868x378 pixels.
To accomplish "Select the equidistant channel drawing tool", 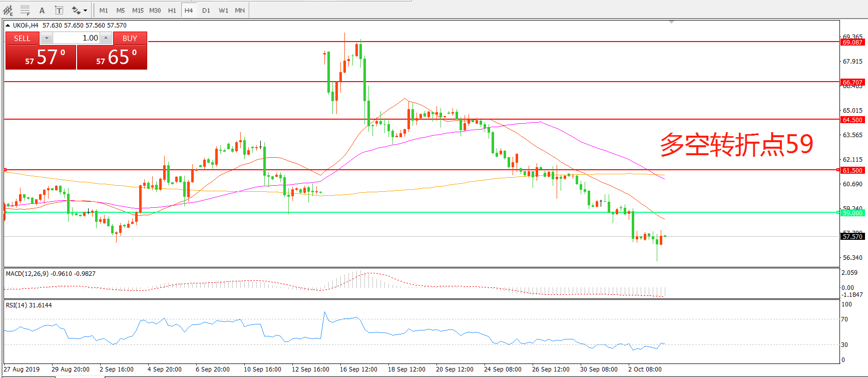I will (x=8, y=10).
